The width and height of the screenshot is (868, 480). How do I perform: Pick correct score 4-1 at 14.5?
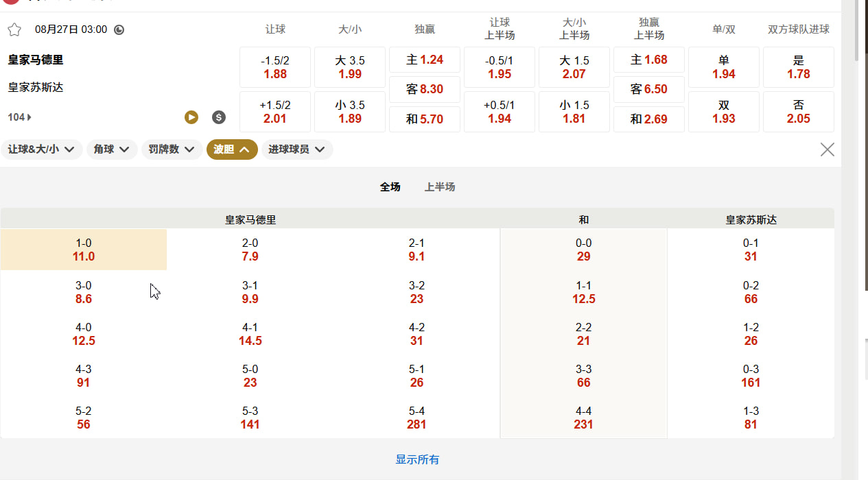(x=250, y=334)
